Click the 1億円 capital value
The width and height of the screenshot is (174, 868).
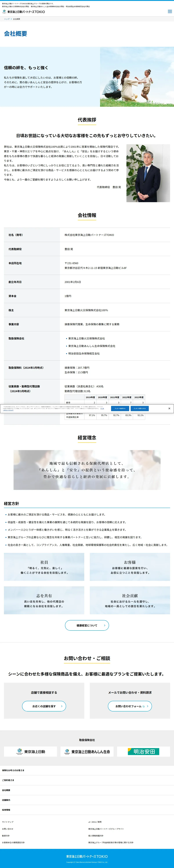point(68,296)
